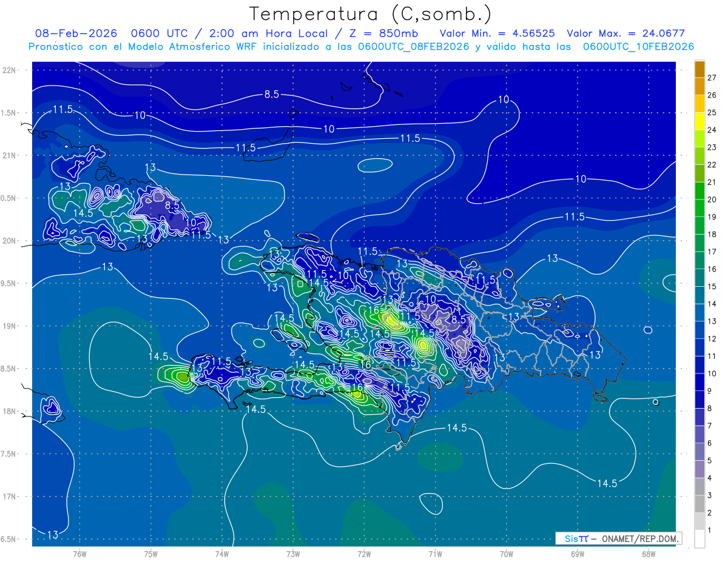This screenshot has width=728, height=562.
Task: Click the '70W' longitude axis label
Action: tap(507, 554)
